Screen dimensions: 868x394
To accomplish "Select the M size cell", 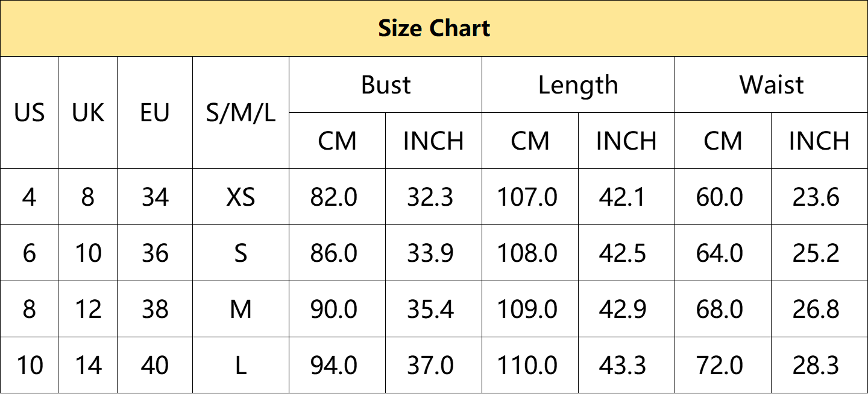I will 241,310.
